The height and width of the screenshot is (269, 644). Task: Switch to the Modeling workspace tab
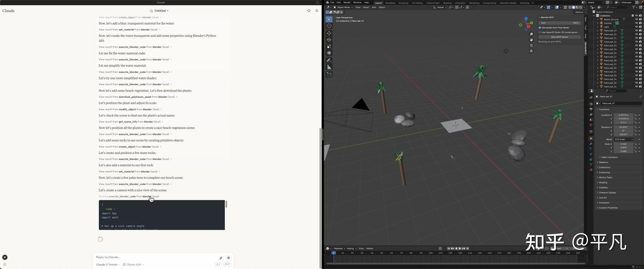(390, 3)
